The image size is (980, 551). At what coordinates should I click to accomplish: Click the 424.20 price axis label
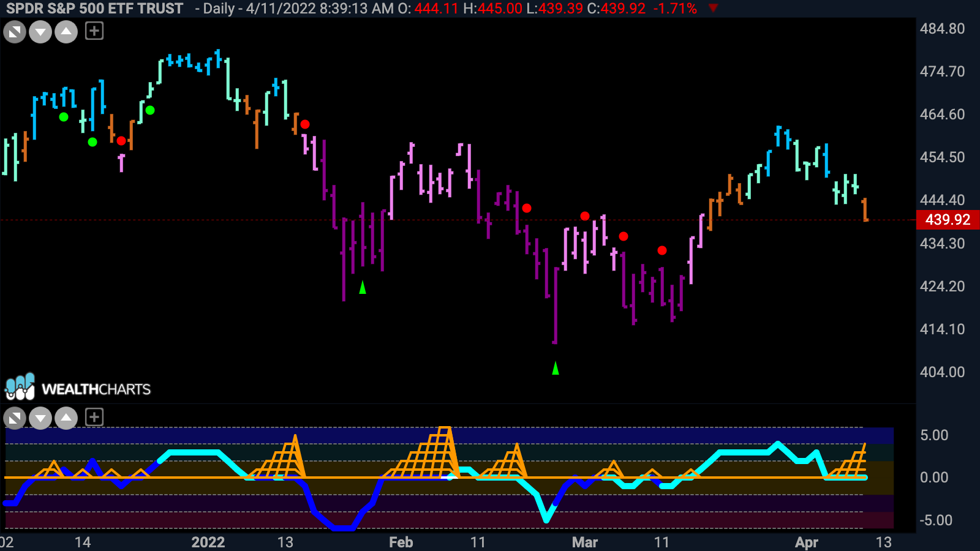pos(942,287)
